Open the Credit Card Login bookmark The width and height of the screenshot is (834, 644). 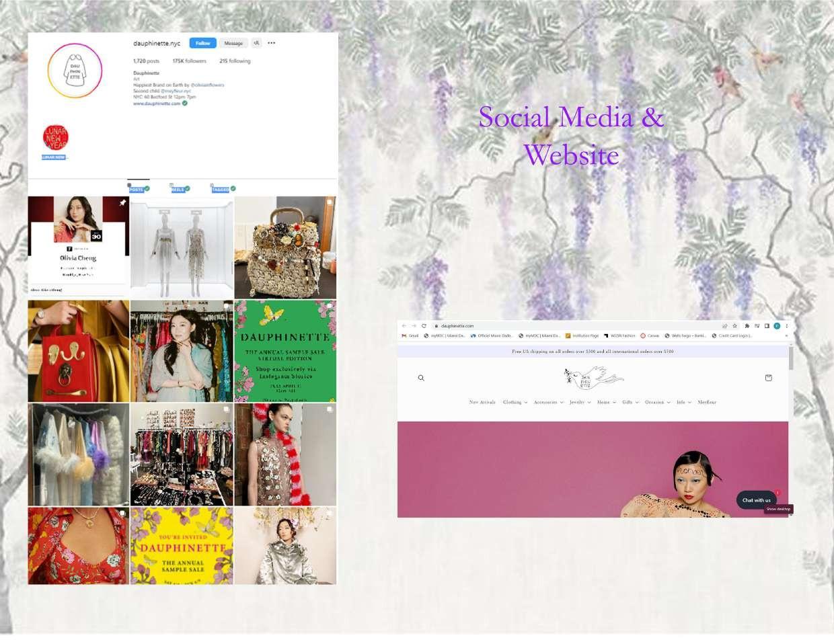click(732, 335)
